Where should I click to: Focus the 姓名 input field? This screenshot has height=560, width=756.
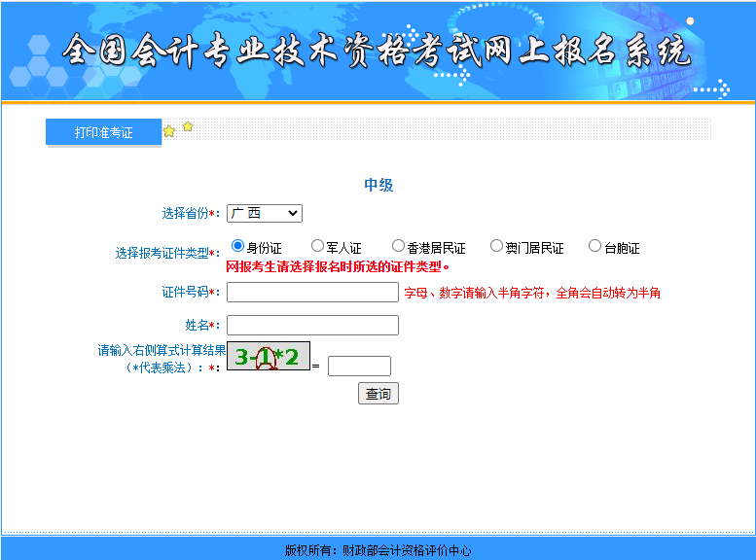tap(312, 325)
